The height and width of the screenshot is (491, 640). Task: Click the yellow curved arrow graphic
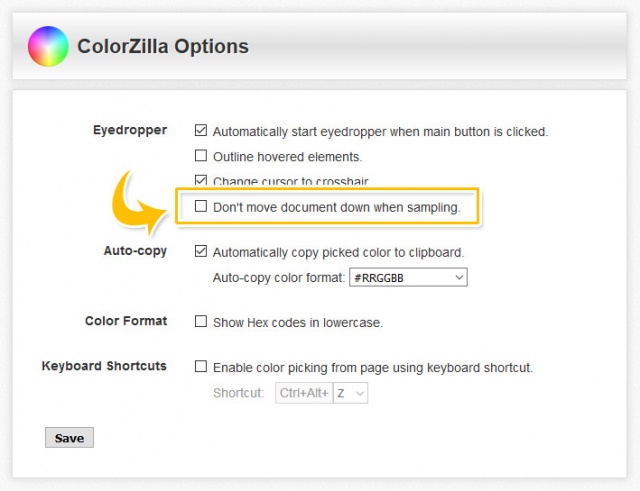click(x=139, y=203)
